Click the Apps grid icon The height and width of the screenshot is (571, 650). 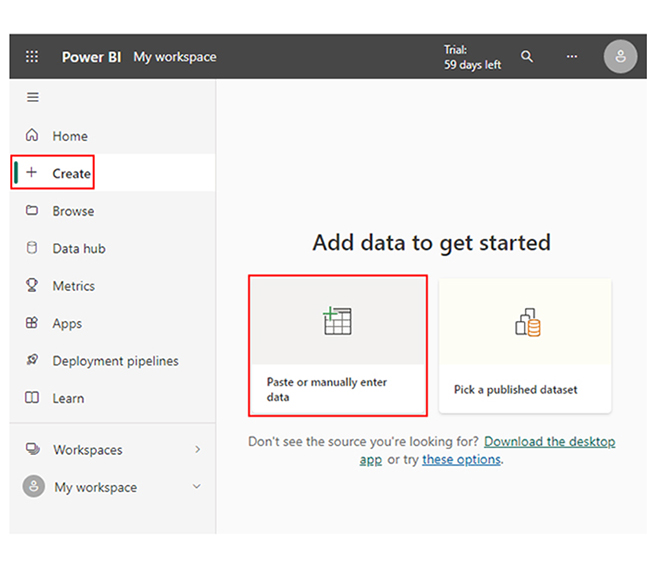point(32,323)
